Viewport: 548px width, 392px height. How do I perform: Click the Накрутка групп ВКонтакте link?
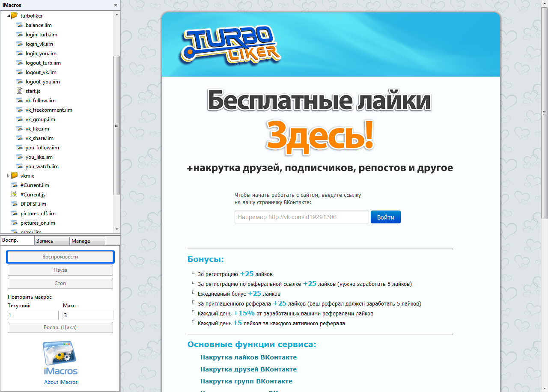(246, 381)
